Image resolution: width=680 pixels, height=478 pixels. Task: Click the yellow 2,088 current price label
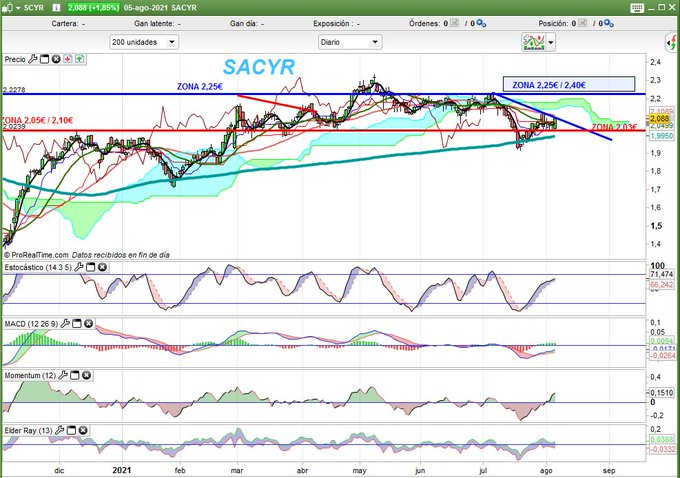pyautogui.click(x=660, y=118)
